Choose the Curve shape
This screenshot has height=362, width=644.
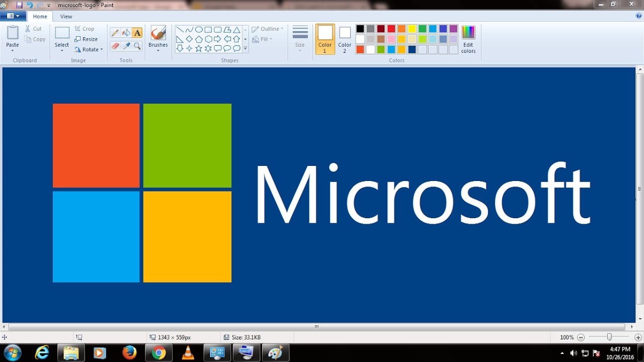click(x=189, y=30)
